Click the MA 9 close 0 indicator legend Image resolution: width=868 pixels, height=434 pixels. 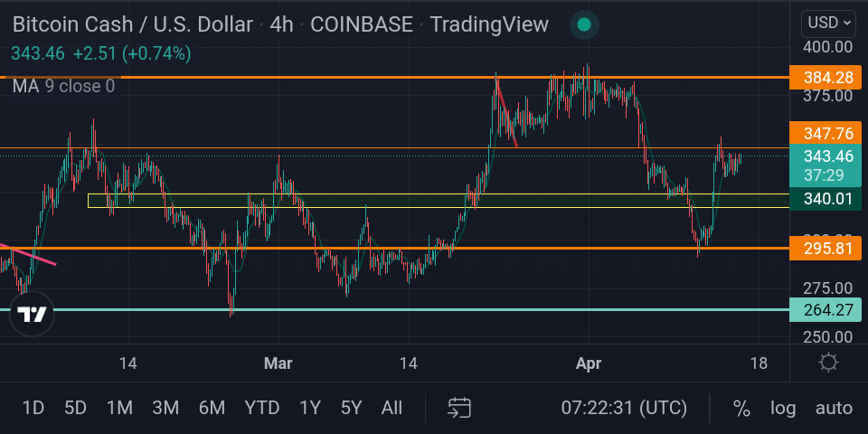63,86
